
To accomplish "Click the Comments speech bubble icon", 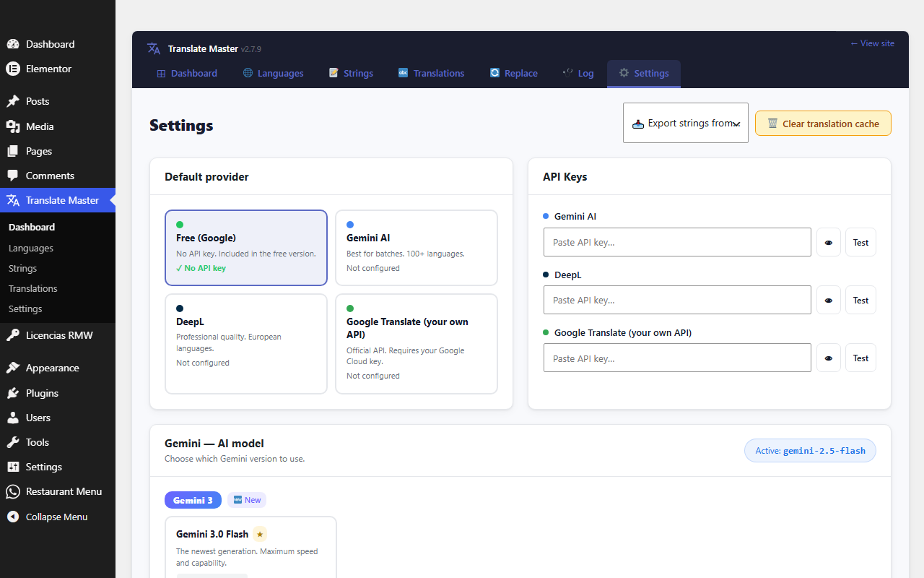I will pos(13,176).
